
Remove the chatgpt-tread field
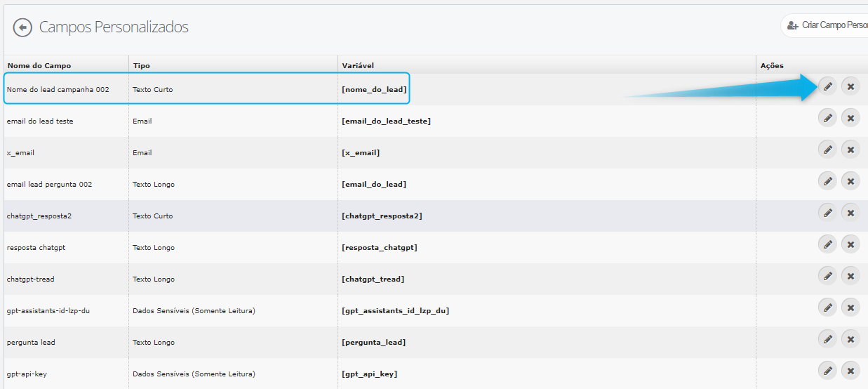[x=850, y=275]
